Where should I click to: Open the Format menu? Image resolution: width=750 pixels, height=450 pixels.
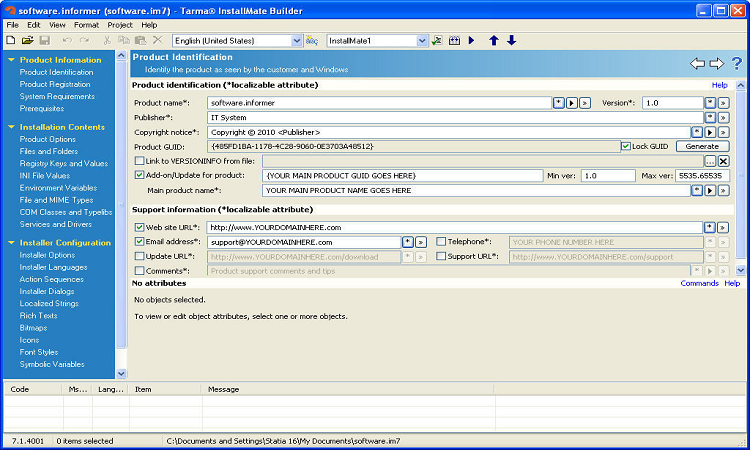coord(86,25)
